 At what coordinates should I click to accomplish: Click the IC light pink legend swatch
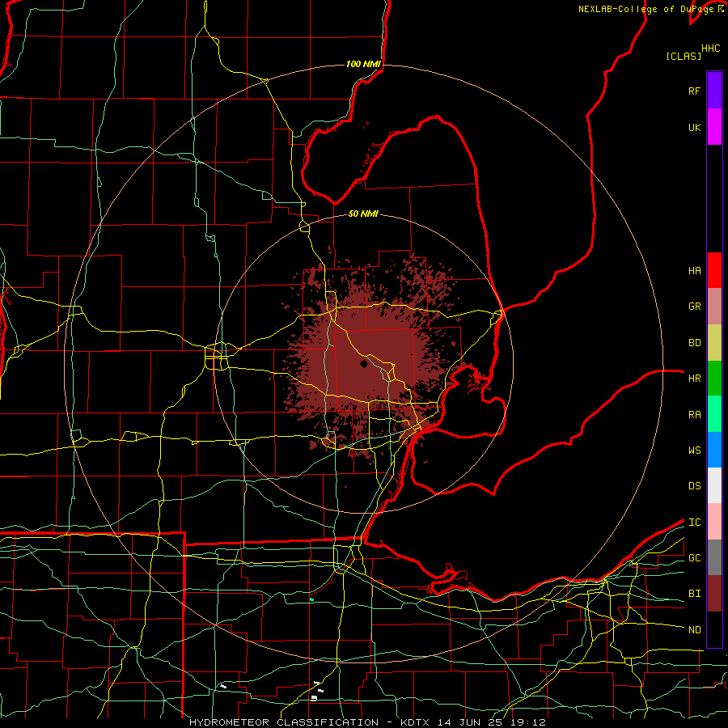point(714,522)
